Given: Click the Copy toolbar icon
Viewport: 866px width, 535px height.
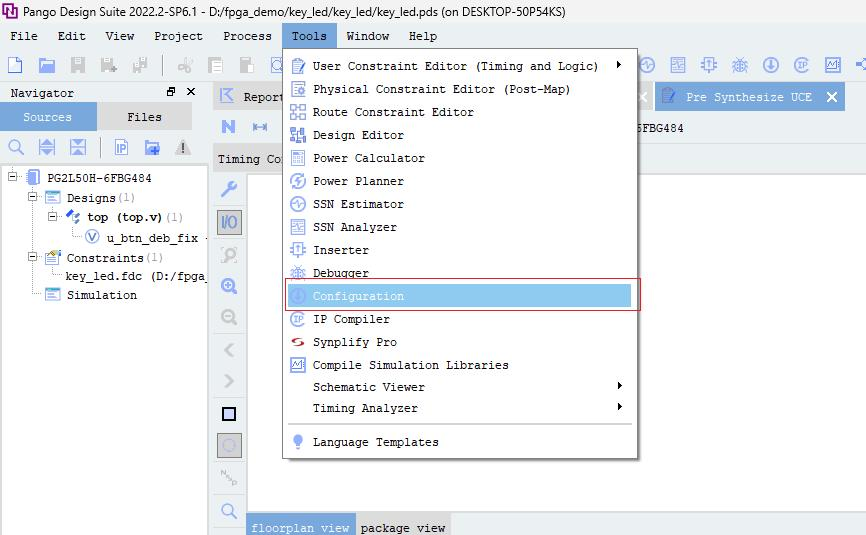Looking at the screenshot, I should pyautogui.click(x=215, y=65).
